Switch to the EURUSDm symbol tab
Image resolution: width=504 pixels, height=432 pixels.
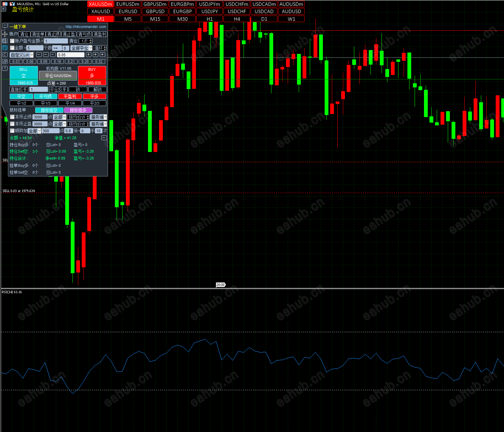click(x=128, y=4)
